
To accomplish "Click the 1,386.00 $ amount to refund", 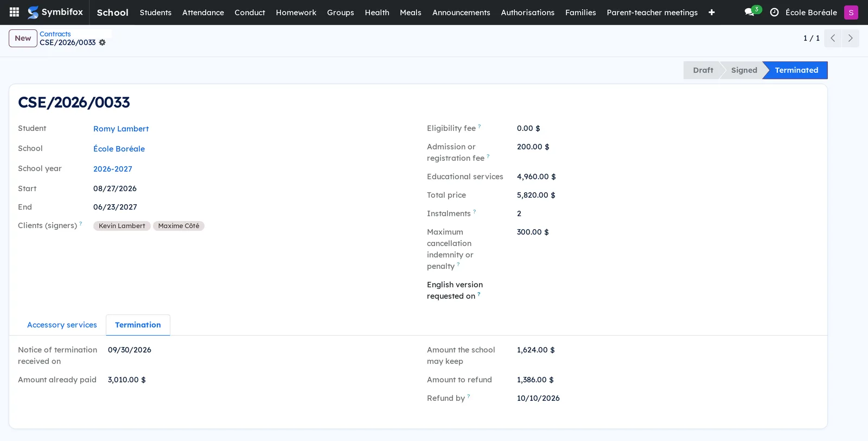I will [x=535, y=380].
